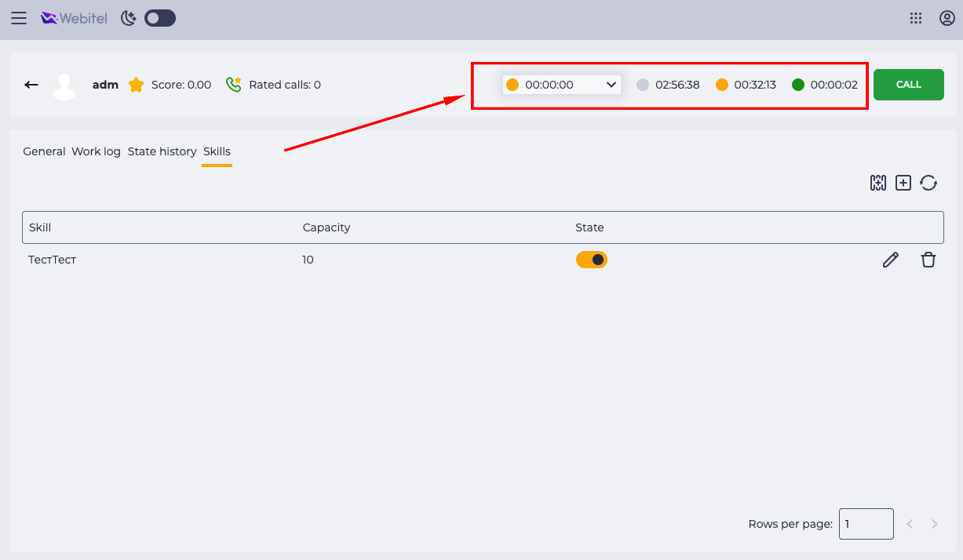Open the agent status dropdown
Screen dimensions: 963x560
pos(561,85)
